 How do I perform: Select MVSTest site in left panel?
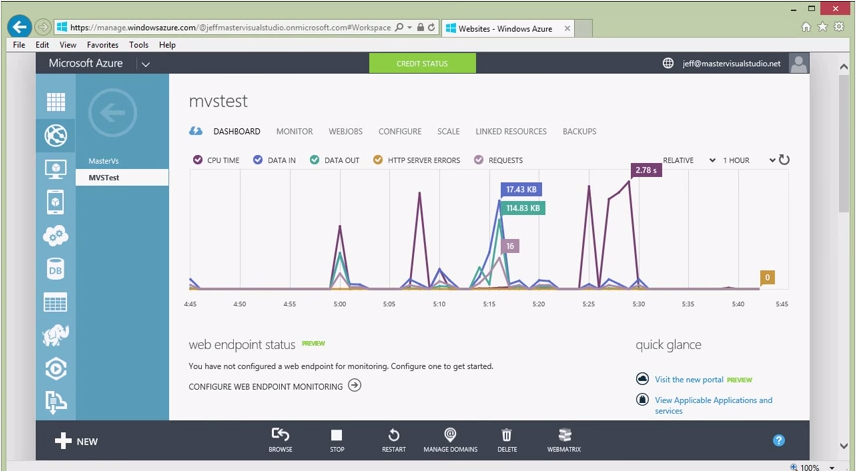coord(122,177)
